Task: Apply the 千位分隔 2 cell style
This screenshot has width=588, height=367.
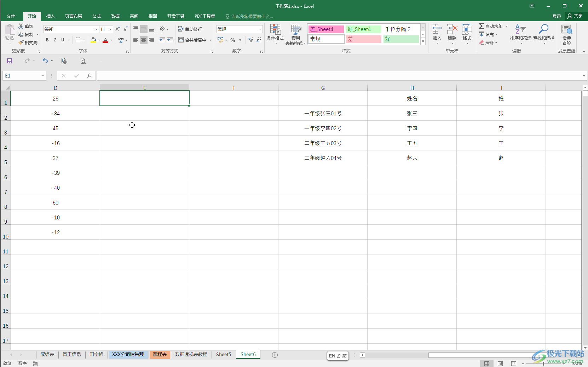Action: (x=401, y=29)
